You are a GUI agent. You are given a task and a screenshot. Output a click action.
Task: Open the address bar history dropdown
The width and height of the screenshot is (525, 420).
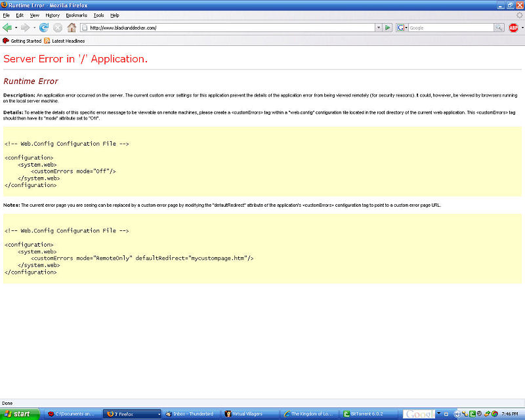click(x=378, y=28)
